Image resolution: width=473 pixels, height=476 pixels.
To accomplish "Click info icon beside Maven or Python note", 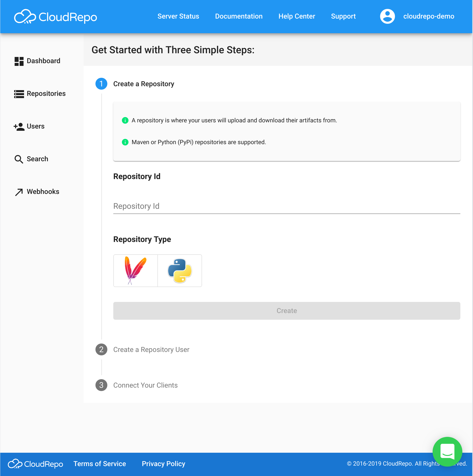I will 125,142.
